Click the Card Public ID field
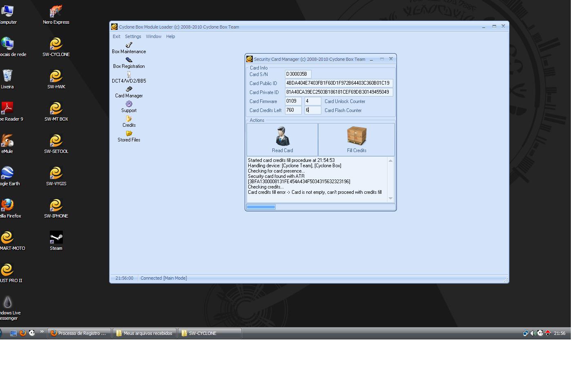This screenshot has width=588, height=368. click(x=339, y=83)
